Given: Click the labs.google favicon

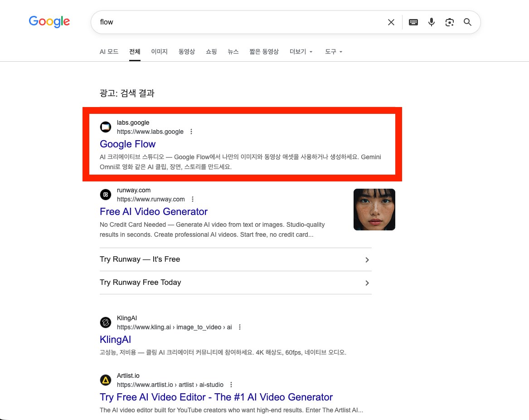Looking at the screenshot, I should point(106,127).
